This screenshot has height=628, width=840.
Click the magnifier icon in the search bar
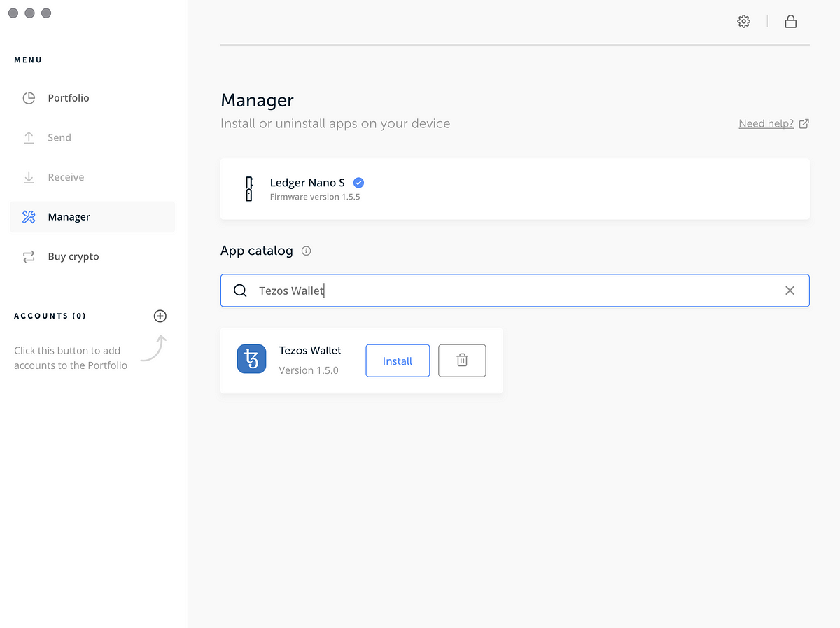tap(240, 291)
